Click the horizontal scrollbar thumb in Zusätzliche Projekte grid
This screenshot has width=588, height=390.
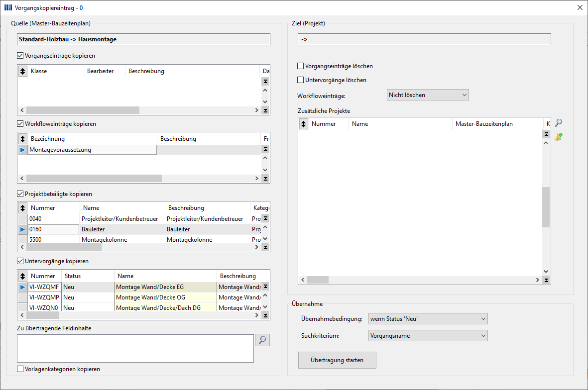(318, 280)
